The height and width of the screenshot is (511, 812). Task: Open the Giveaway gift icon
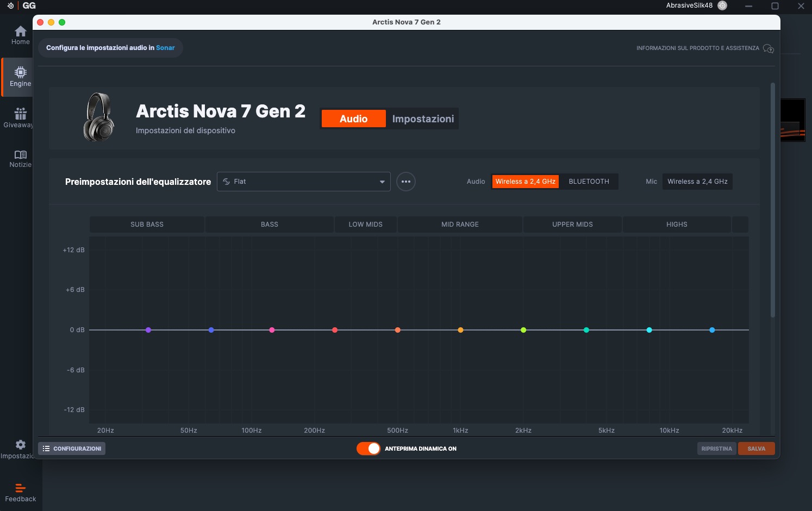click(x=20, y=114)
